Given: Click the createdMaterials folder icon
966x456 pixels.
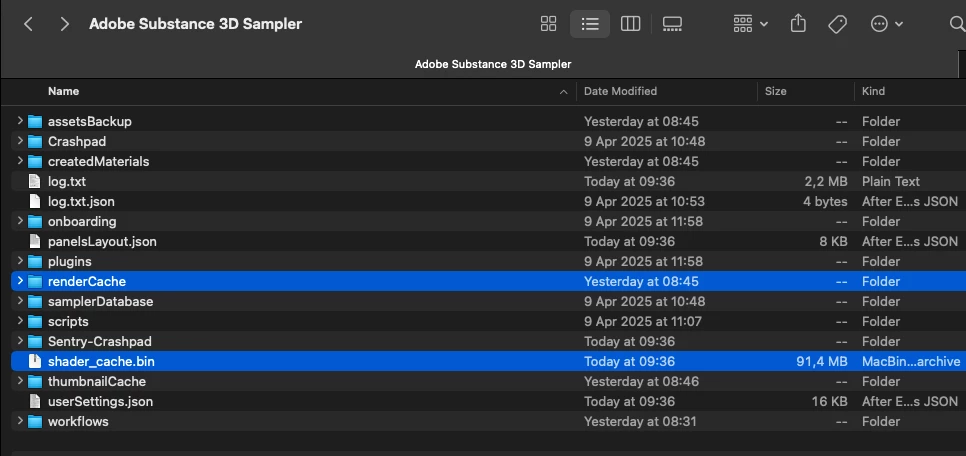Looking at the screenshot, I should tap(35, 161).
